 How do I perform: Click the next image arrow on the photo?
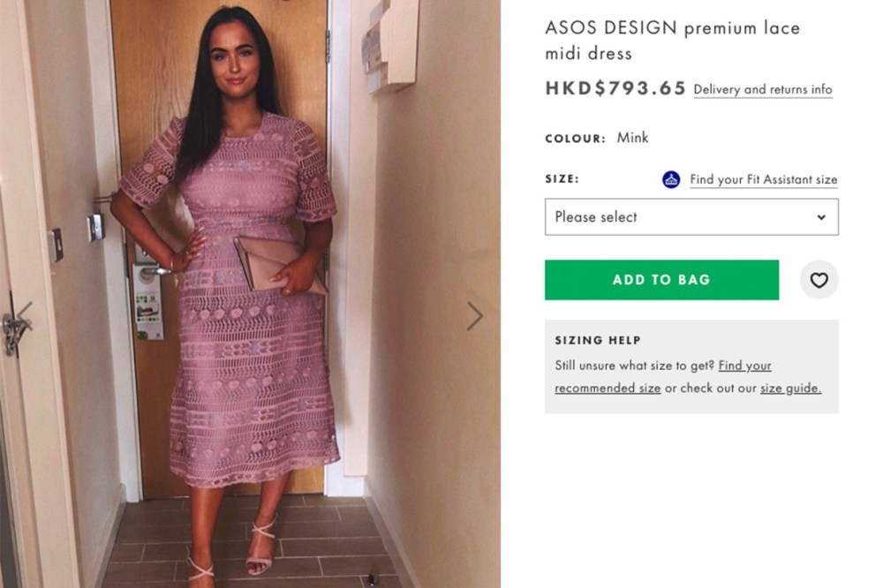[475, 316]
